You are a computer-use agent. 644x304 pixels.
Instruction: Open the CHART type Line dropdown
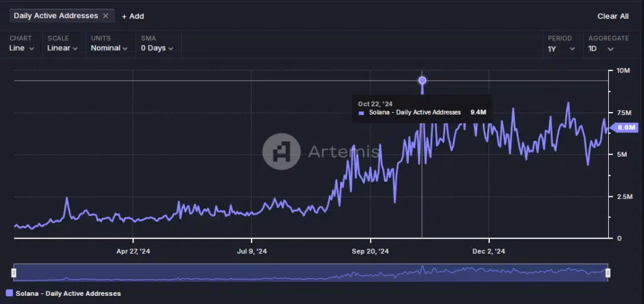pyautogui.click(x=21, y=48)
